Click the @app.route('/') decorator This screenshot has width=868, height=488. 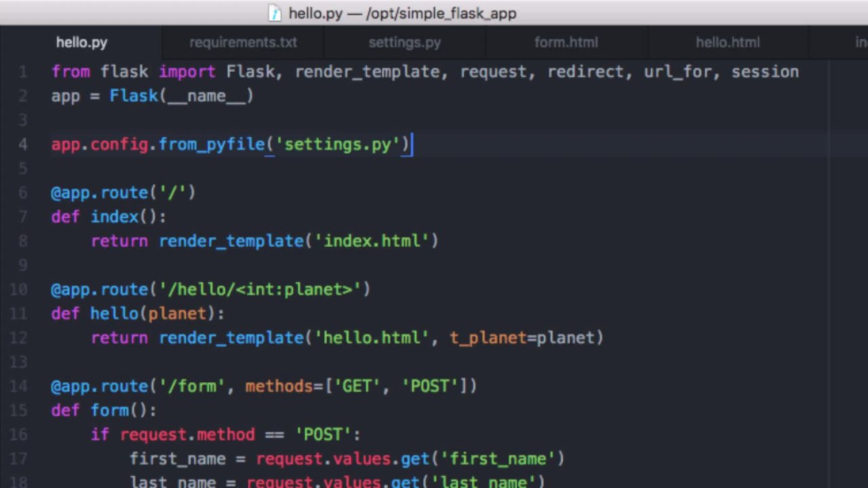(x=122, y=192)
